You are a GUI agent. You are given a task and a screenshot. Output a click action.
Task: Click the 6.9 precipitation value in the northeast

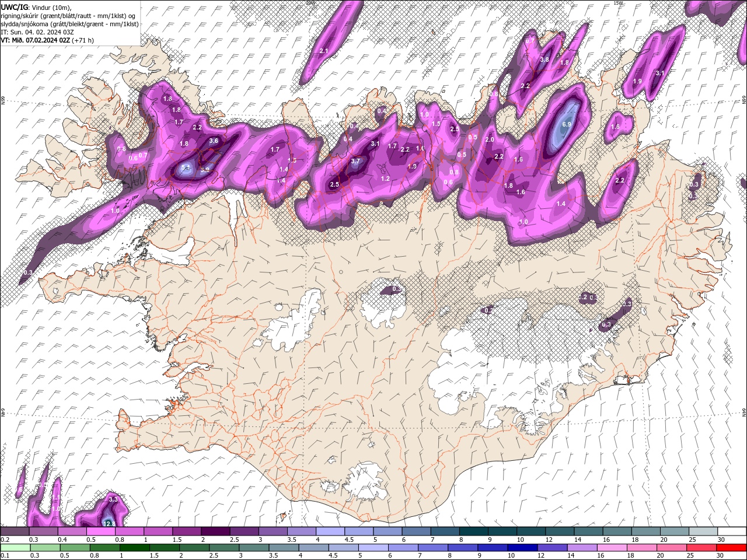click(x=566, y=124)
